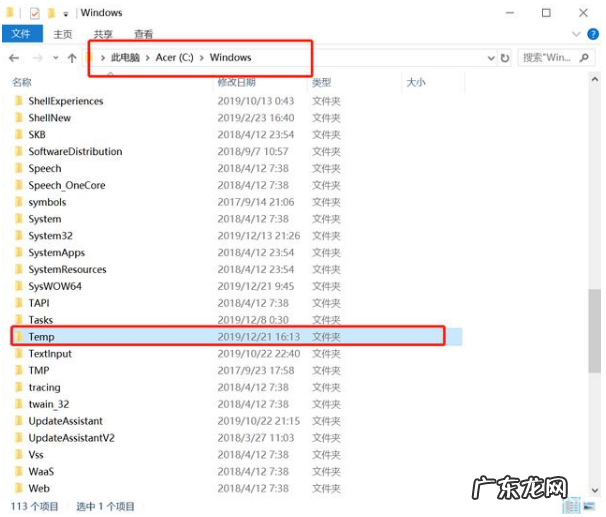Click the Back navigation arrow
This screenshot has height=517, width=606.
(14, 58)
